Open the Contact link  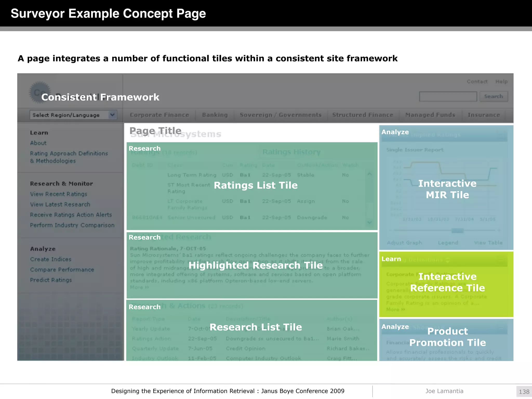(x=477, y=82)
